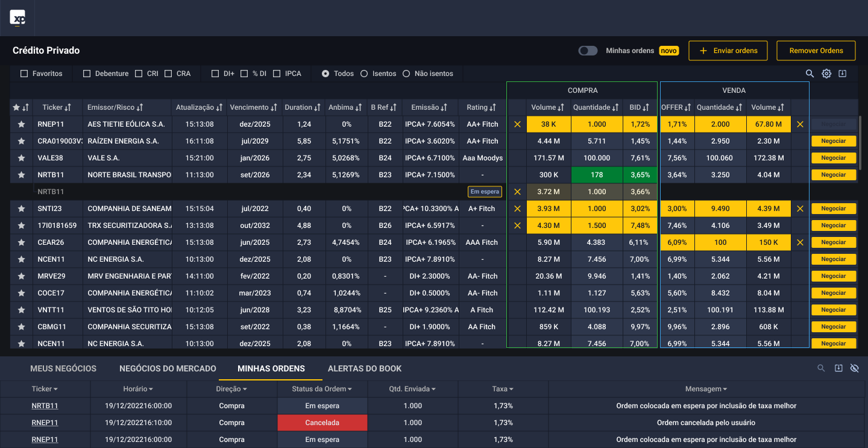868x448 pixels.
Task: Hide columns using bottom panel eye icon
Action: [x=854, y=368]
